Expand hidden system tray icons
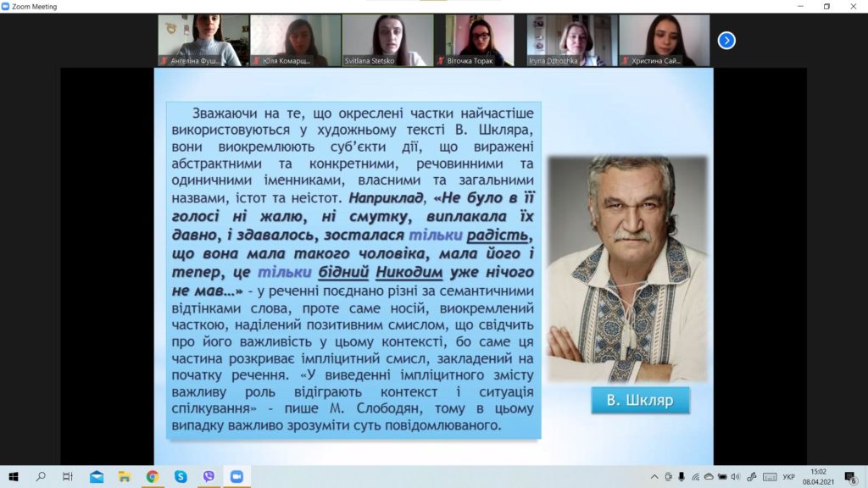This screenshot has height=488, width=868. pyautogui.click(x=654, y=477)
